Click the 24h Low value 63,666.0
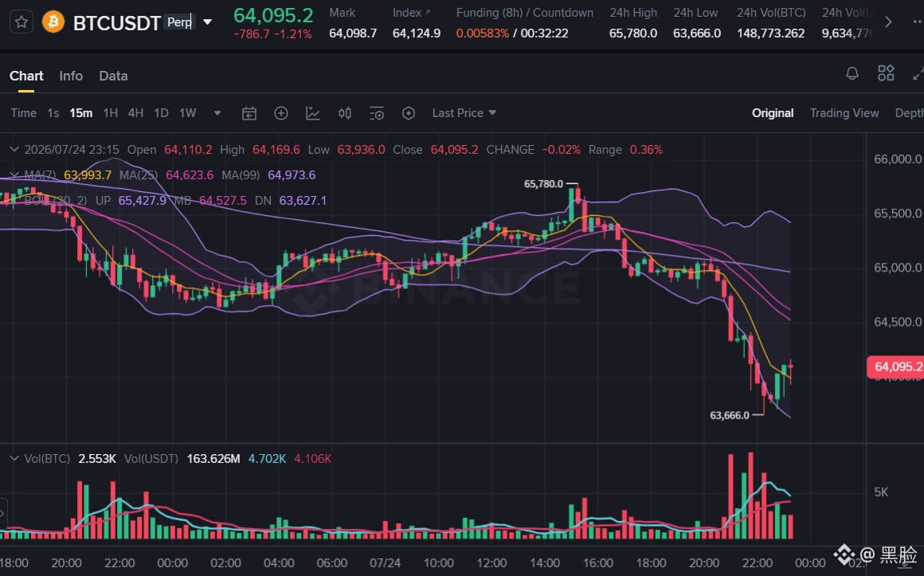The height and width of the screenshot is (576, 924). coord(696,33)
